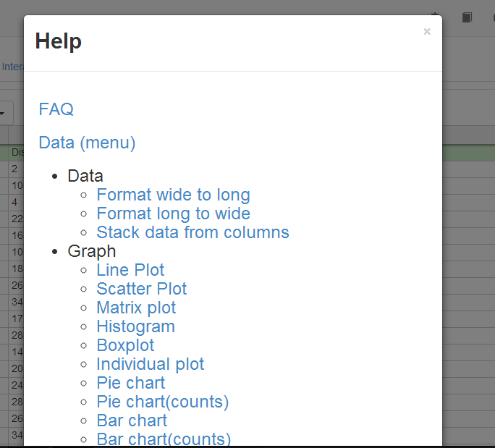Viewport: 495px width, 448px height.
Task: Open the Pie chart help topic
Action: tap(130, 383)
